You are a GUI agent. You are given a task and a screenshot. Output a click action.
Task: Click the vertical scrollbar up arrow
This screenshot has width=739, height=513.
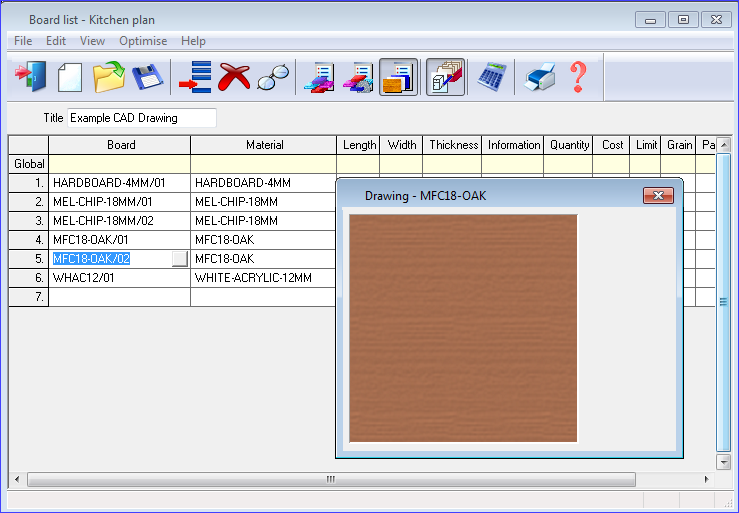[723, 144]
